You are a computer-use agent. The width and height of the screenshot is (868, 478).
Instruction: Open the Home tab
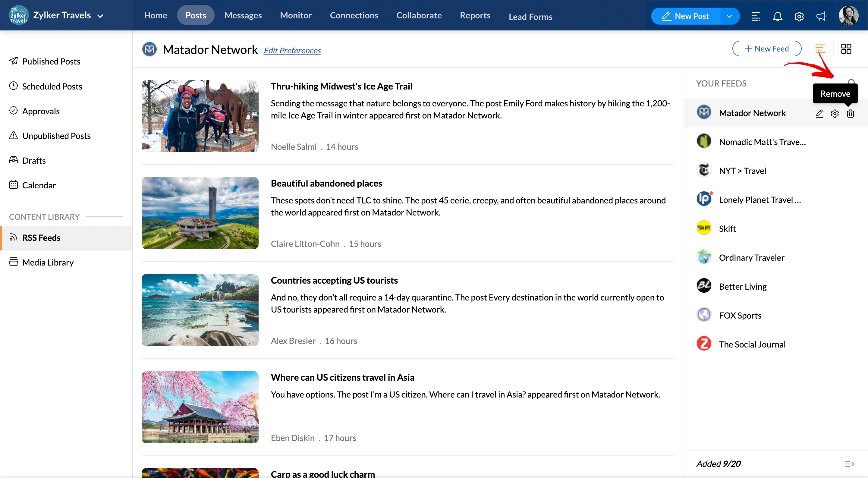point(155,15)
